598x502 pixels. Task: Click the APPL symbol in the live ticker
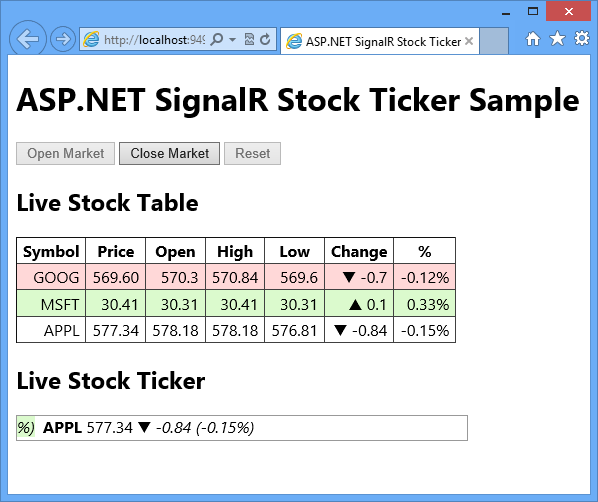point(63,428)
